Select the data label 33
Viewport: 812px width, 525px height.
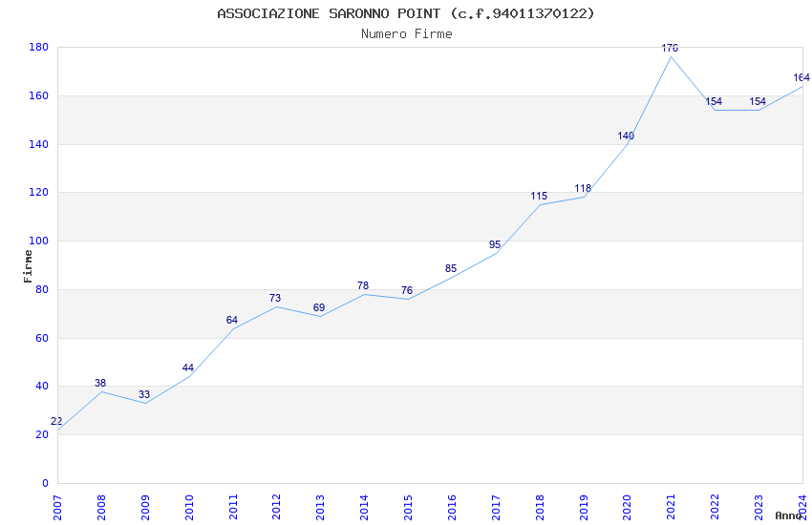click(144, 395)
